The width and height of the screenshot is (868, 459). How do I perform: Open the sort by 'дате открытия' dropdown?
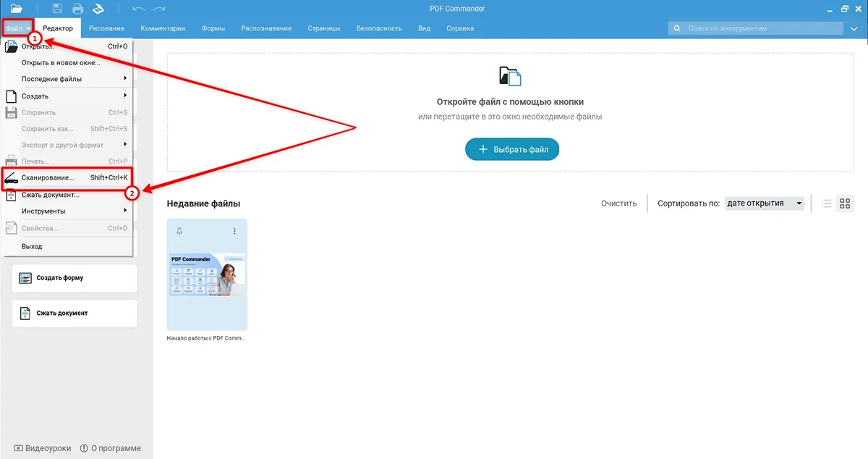[765, 203]
